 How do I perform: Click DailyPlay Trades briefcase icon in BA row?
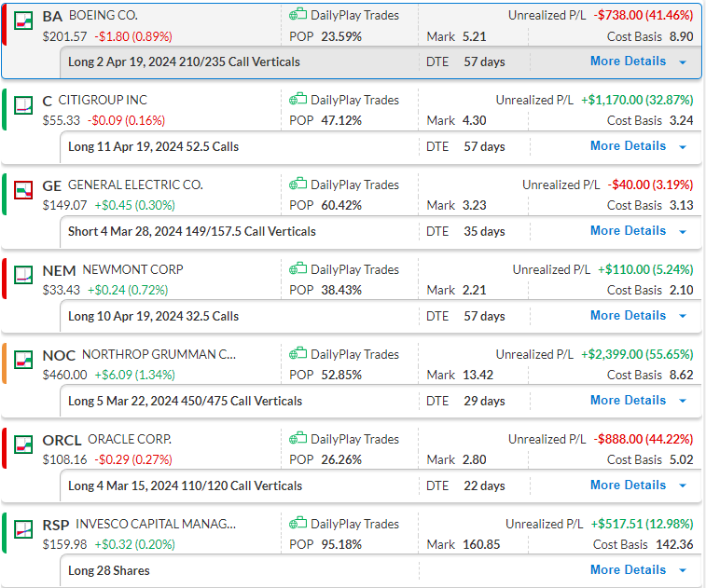[x=298, y=14]
